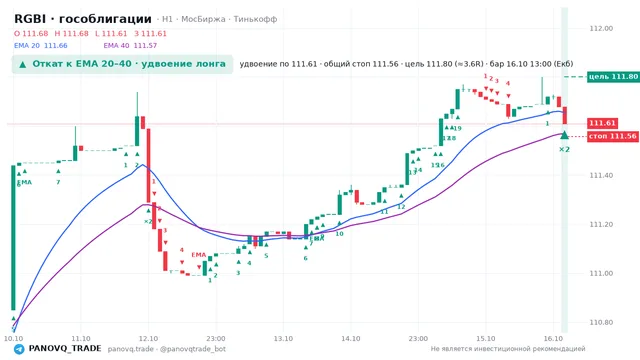Click the disclaimer "Не является инвестиционной рекомендацией"
Viewport: 640px width, 360px height.
pyautogui.click(x=508, y=349)
